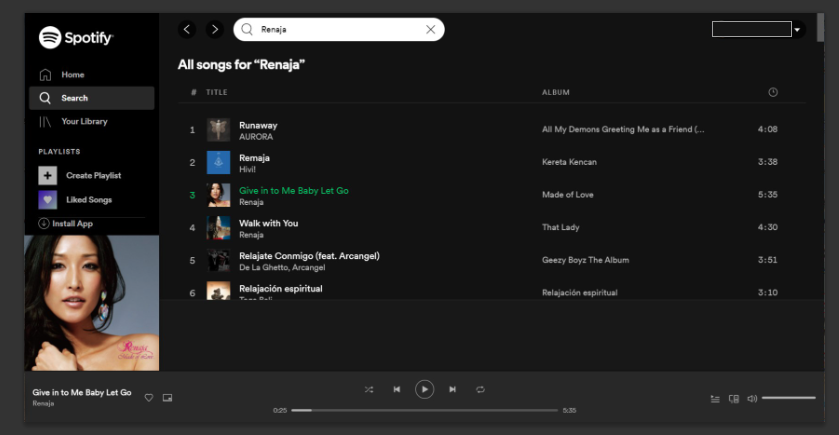Click the Runaway album thumbnail
Image resolution: width=839 pixels, height=435 pixels.
(218, 130)
